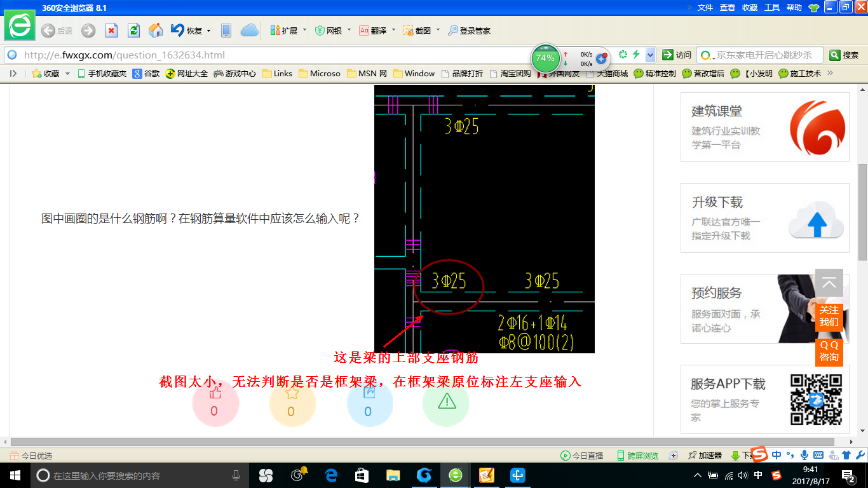Open 今日优选 in status bar
868x488 pixels.
[31, 456]
